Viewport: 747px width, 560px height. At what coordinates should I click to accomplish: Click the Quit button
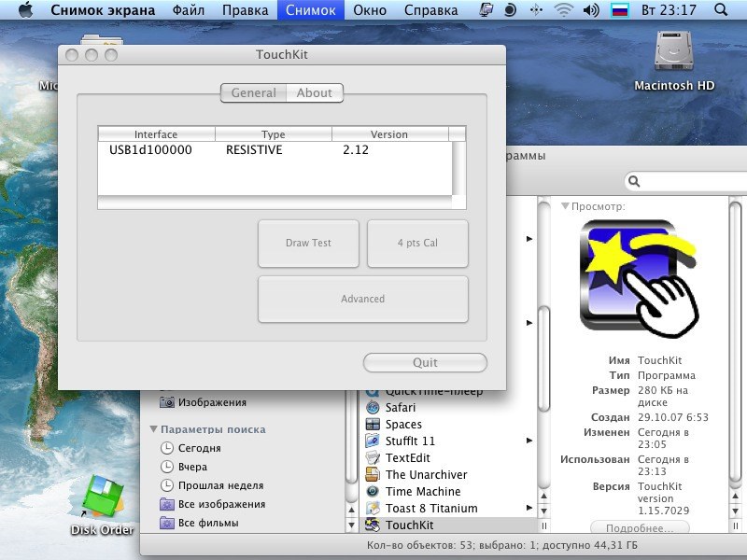pyautogui.click(x=425, y=363)
